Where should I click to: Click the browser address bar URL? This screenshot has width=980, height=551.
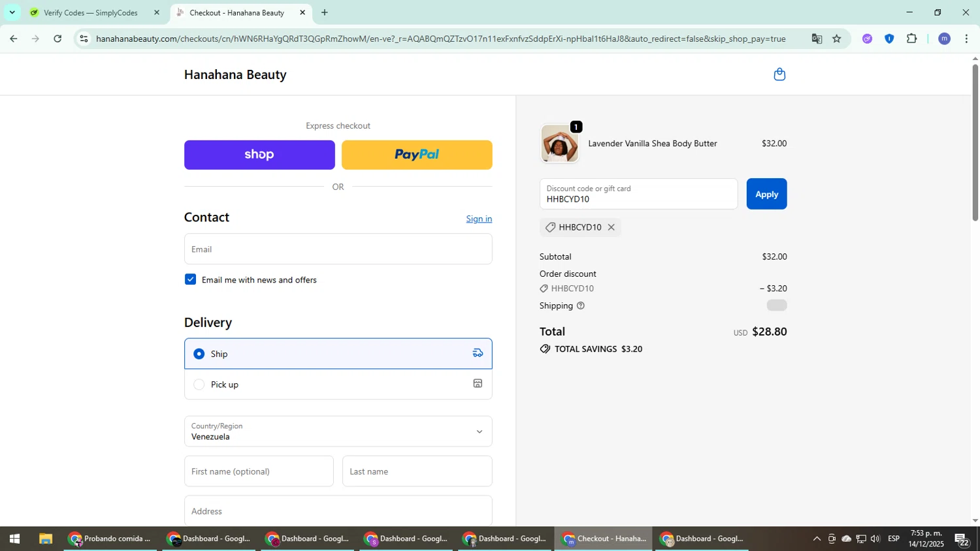(x=440, y=39)
